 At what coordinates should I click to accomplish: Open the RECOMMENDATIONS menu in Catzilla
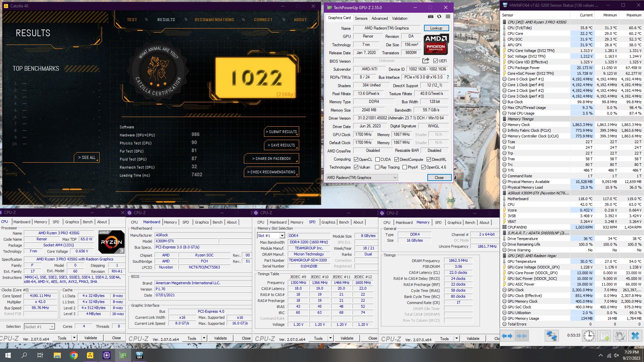click(214, 20)
